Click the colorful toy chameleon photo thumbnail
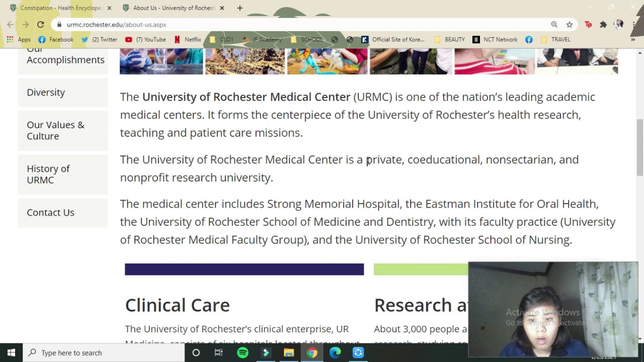The height and width of the screenshot is (362, 644). (327, 61)
